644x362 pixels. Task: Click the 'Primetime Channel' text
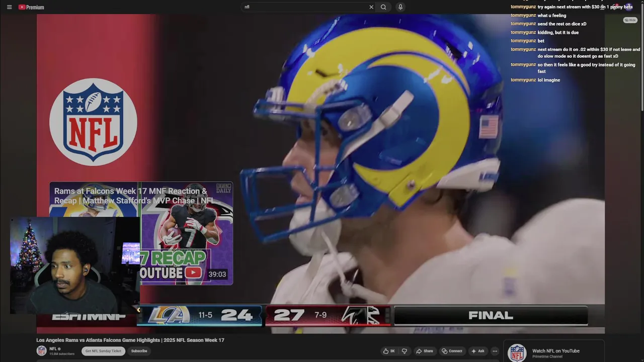(x=547, y=357)
